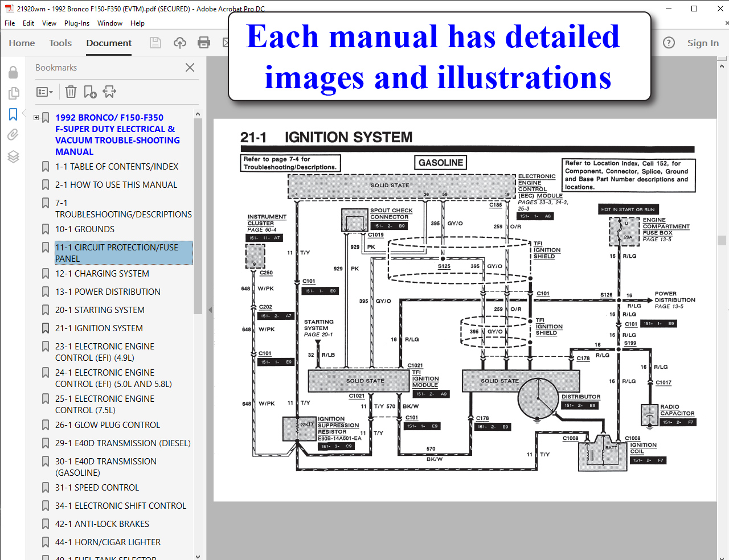
Task: Click the bookmarks panel scrollbar thumb
Action: (198, 216)
